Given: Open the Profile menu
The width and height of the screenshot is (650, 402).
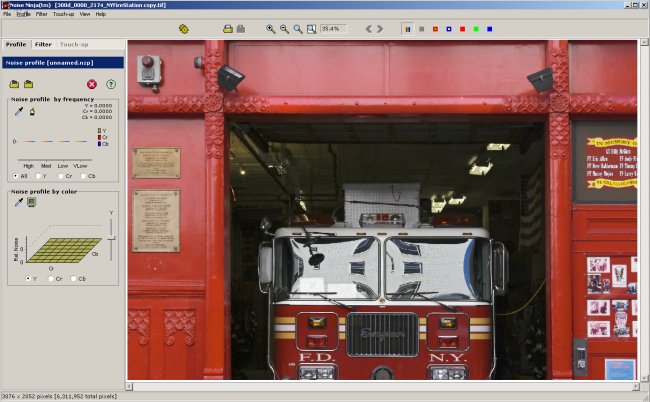Looking at the screenshot, I should pos(23,14).
